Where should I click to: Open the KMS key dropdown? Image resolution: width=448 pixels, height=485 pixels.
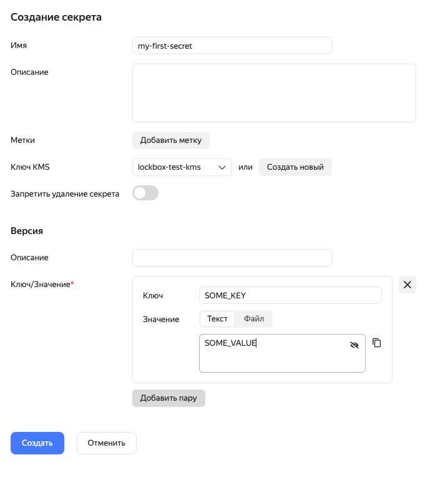click(181, 167)
